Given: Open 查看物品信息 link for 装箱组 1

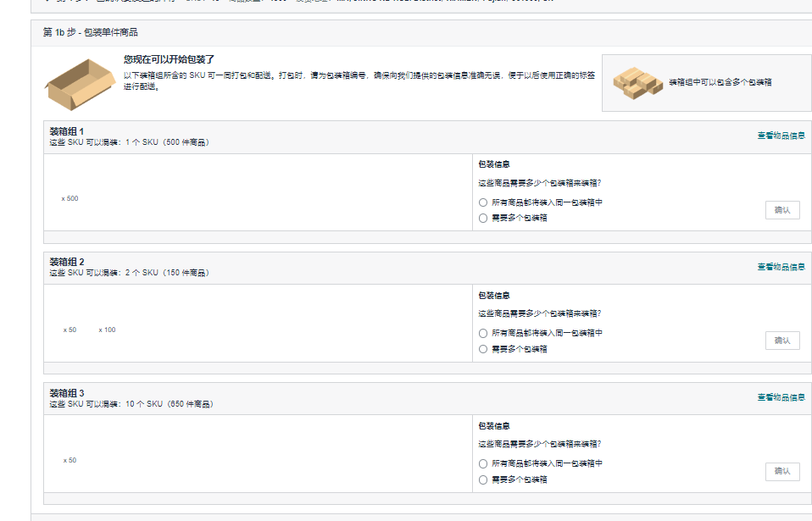Looking at the screenshot, I should 781,136.
